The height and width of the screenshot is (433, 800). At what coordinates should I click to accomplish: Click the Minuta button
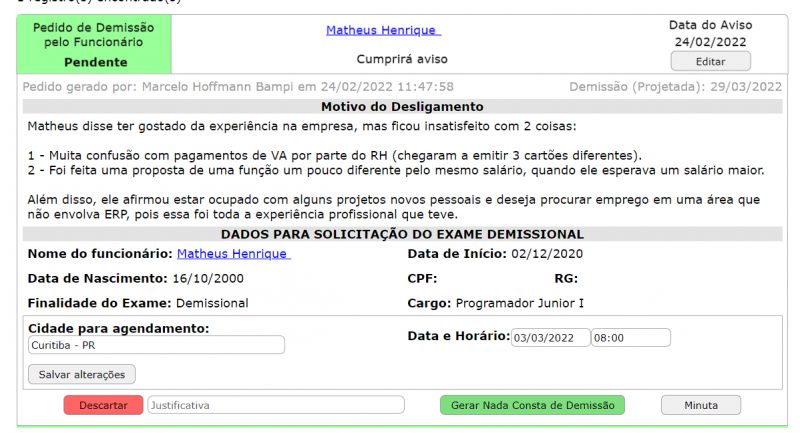[x=700, y=405]
